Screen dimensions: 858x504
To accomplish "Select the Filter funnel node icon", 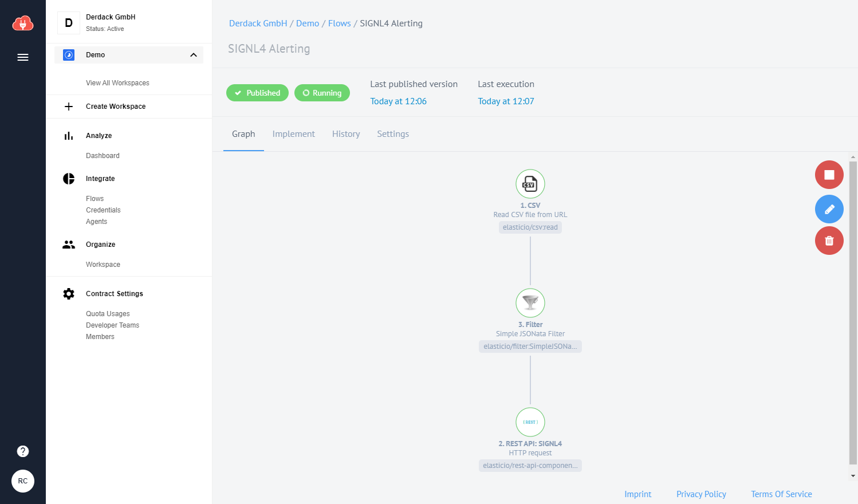I will click(530, 303).
